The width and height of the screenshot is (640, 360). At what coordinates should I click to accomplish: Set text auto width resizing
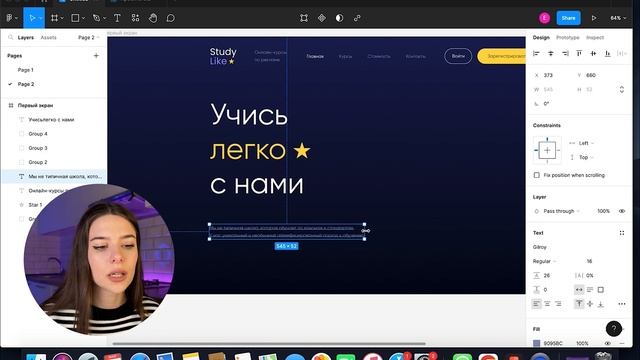(x=579, y=290)
